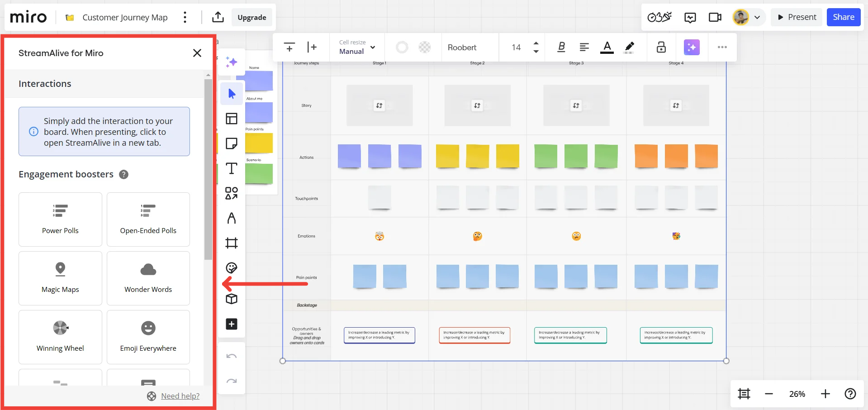Close the StreamAlive for Miro panel
The image size is (868, 410).
pyautogui.click(x=197, y=53)
